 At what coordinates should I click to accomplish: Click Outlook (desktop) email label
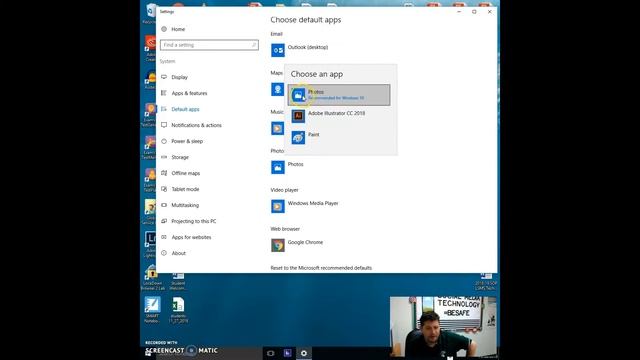(x=308, y=47)
